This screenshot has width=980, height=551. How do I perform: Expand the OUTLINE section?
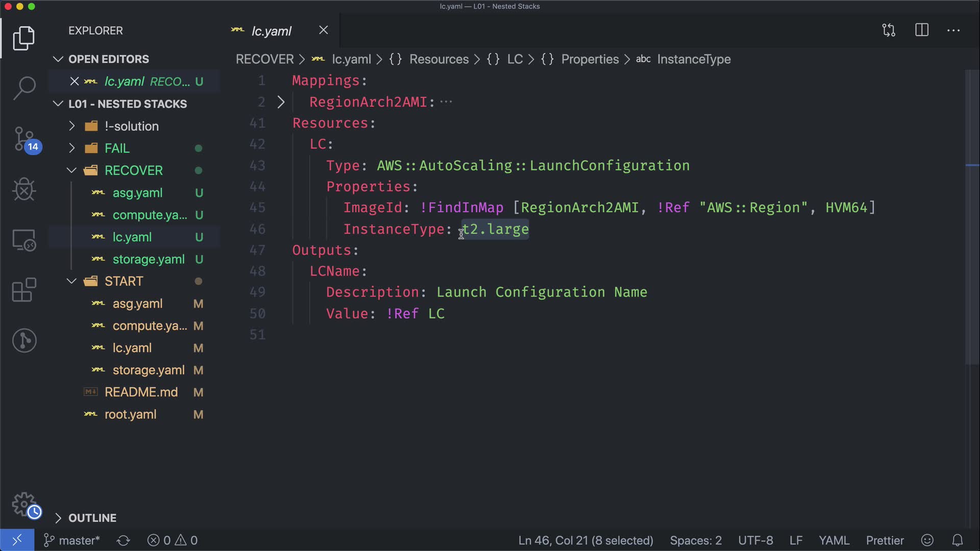[92, 518]
